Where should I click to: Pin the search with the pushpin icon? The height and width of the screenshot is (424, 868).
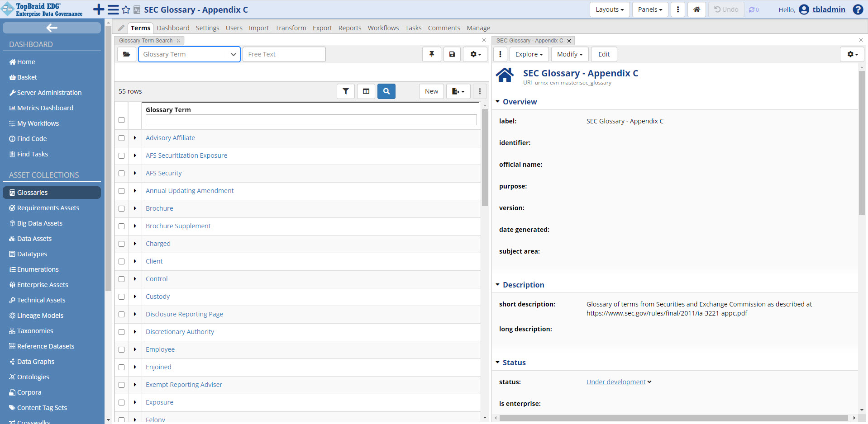(432, 54)
